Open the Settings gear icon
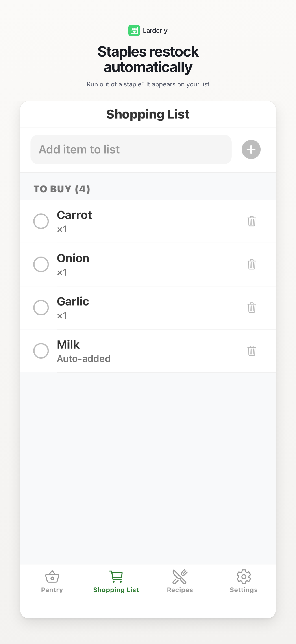Viewport: 296px width, 644px height. click(x=244, y=576)
